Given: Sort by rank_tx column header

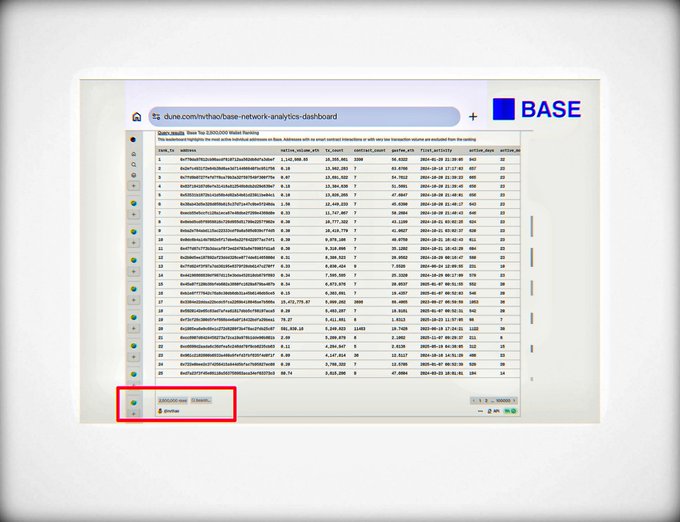Looking at the screenshot, I should (166, 150).
